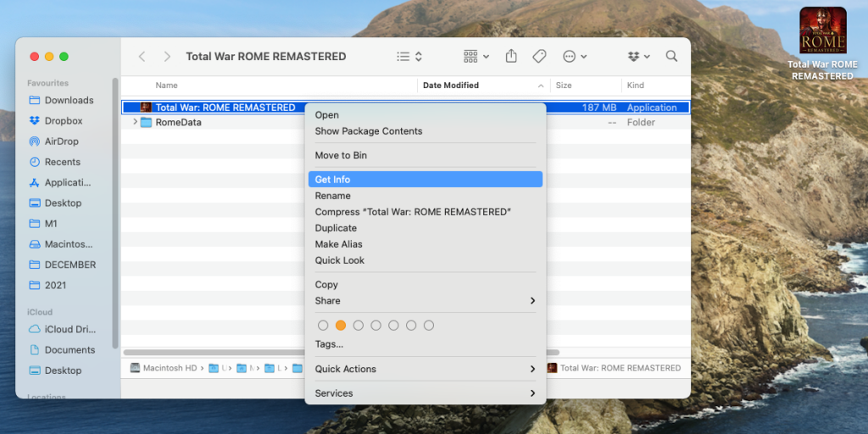Click the Share toolbar icon
Viewport: 868px width, 434px height.
(511, 56)
